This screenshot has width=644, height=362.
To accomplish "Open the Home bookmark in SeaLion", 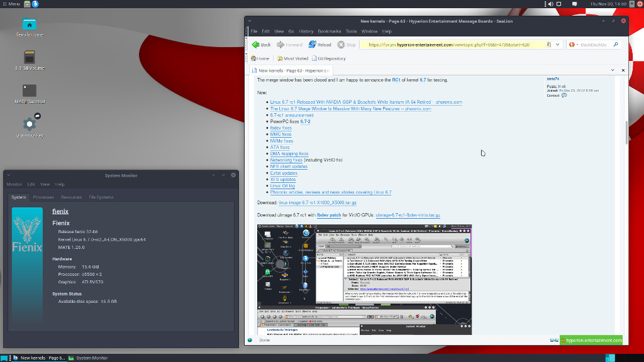I will (x=260, y=58).
